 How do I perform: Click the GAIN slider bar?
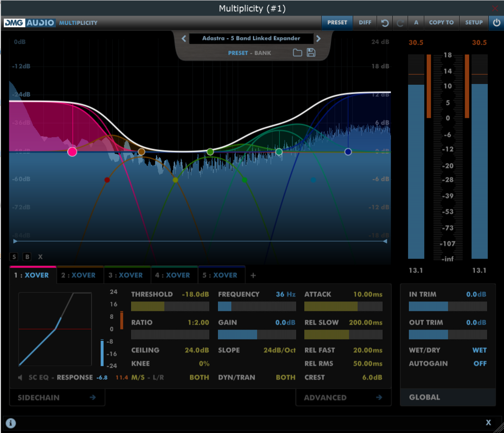[257, 334]
